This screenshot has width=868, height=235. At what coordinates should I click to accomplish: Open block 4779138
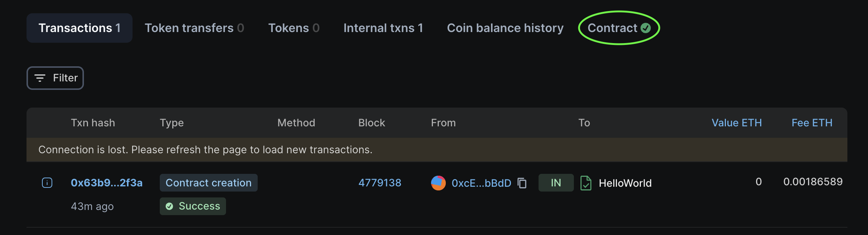[380, 183]
